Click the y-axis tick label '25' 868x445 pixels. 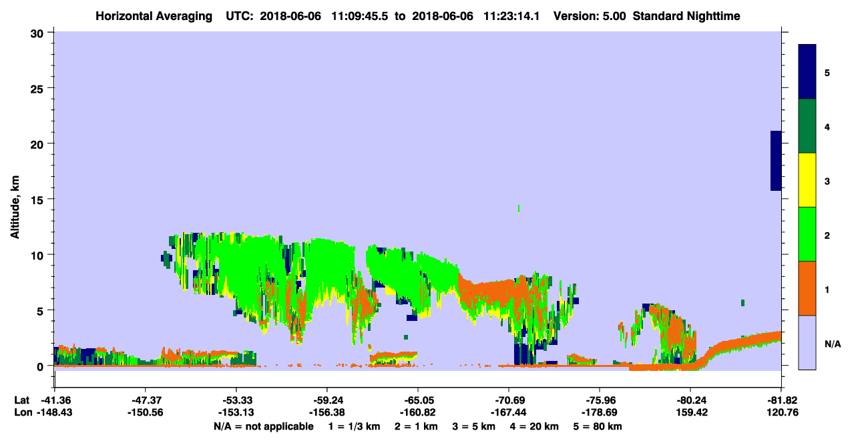tap(38, 88)
